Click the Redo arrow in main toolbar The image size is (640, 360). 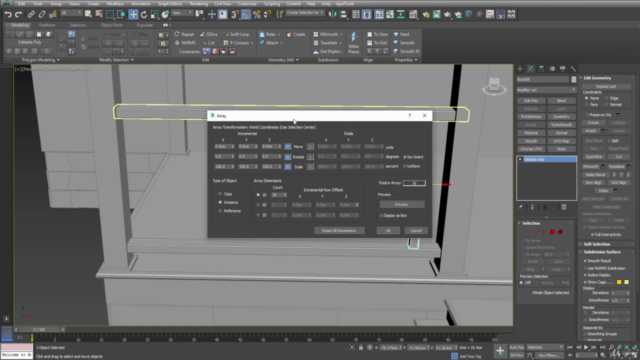point(18,15)
